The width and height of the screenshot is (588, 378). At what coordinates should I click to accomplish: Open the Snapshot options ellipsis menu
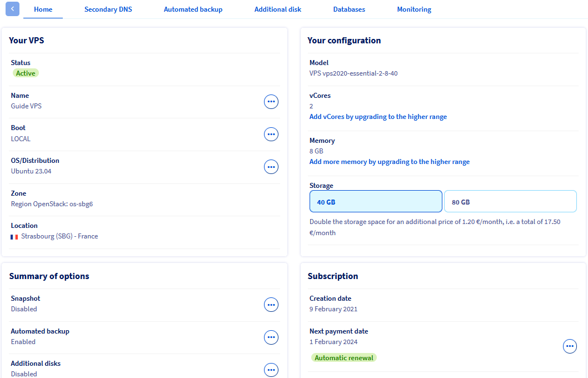pyautogui.click(x=271, y=305)
